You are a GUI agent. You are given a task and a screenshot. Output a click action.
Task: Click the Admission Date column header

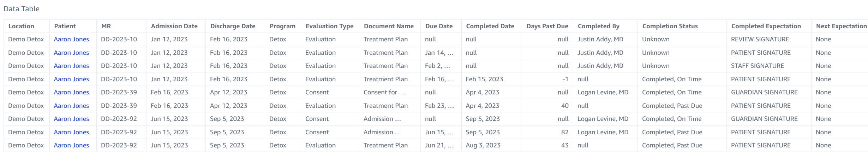(x=174, y=26)
